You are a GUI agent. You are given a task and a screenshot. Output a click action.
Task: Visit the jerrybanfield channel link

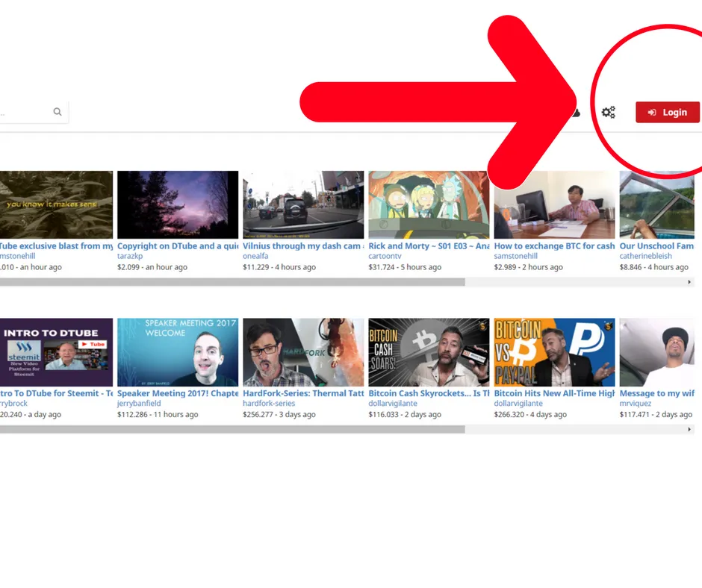pos(139,403)
